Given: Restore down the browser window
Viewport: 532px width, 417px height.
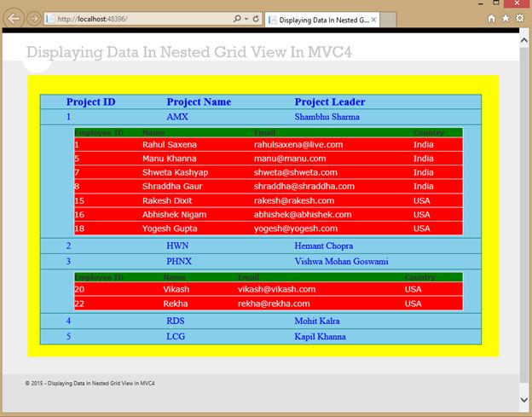Looking at the screenshot, I should click(x=495, y=3).
